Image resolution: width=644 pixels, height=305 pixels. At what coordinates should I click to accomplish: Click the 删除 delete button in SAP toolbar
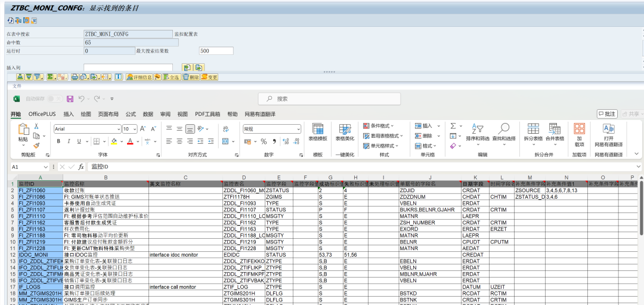pos(191,77)
